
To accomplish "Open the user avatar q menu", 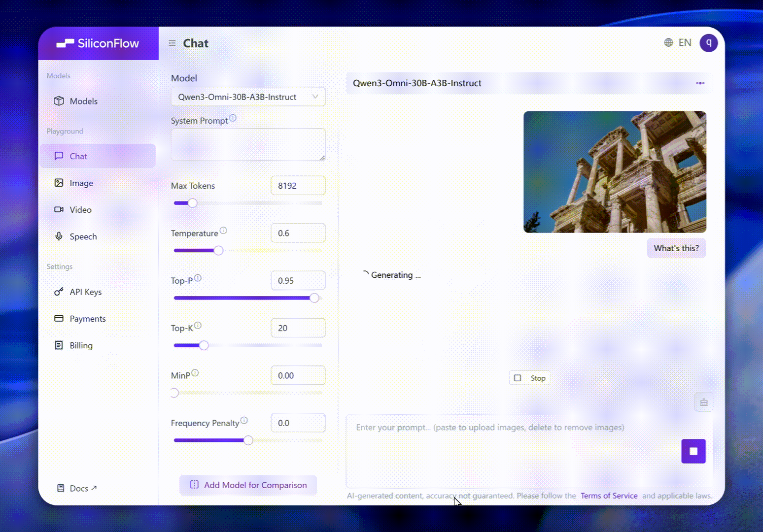I will [709, 43].
